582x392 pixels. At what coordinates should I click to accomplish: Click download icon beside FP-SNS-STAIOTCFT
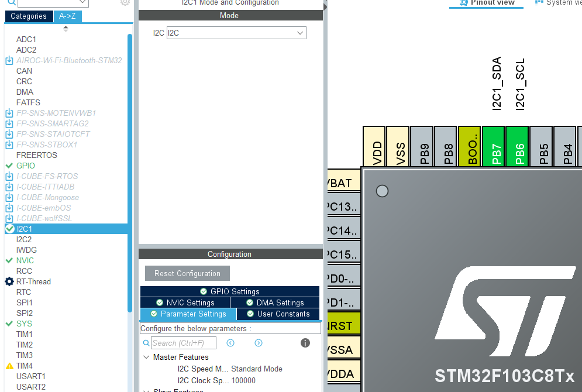[9, 134]
